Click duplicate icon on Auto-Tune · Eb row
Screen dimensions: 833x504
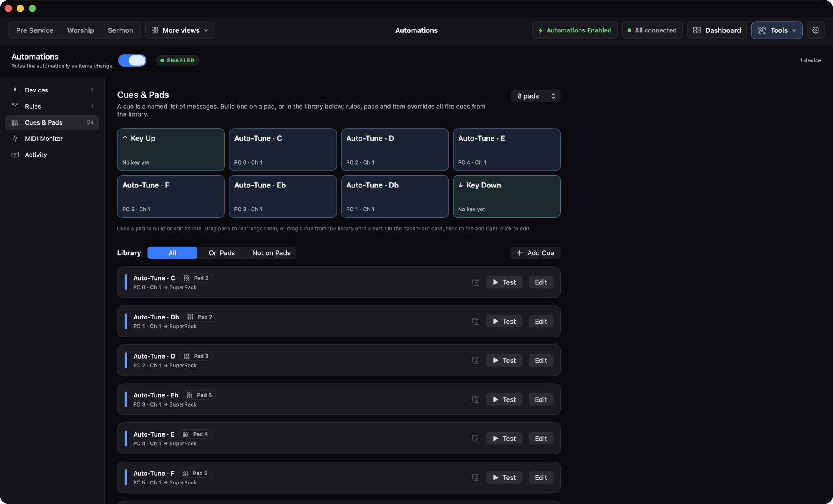click(x=476, y=399)
